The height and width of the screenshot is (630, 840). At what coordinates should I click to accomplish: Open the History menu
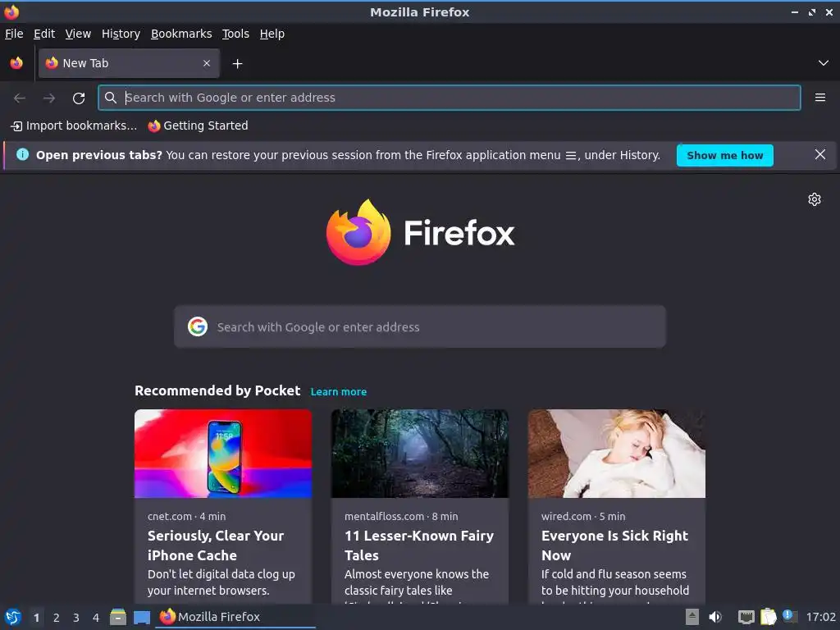(121, 34)
